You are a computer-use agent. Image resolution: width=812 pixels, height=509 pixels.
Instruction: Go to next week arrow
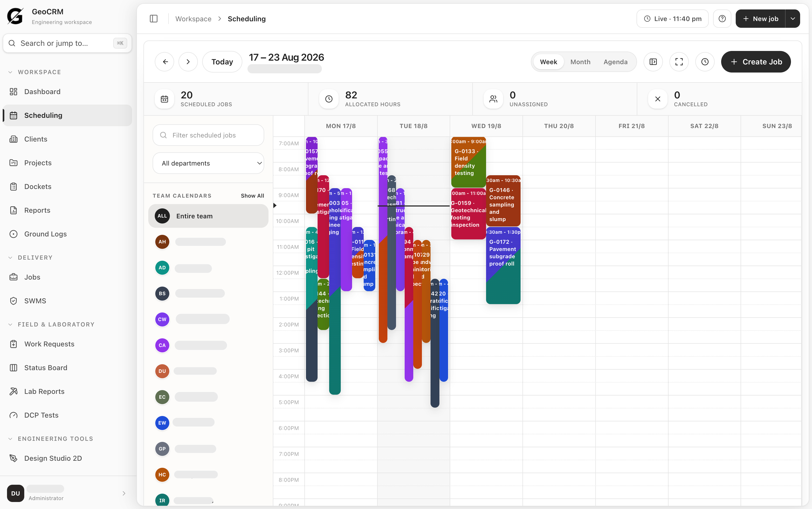(188, 62)
